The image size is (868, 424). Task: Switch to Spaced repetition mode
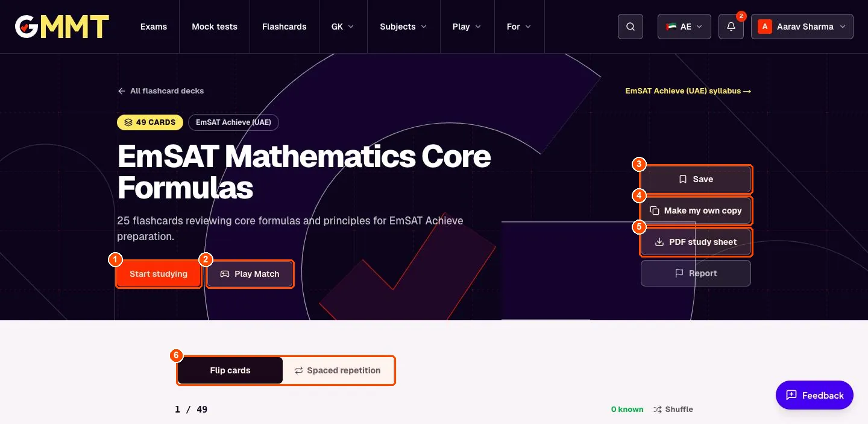coord(338,370)
